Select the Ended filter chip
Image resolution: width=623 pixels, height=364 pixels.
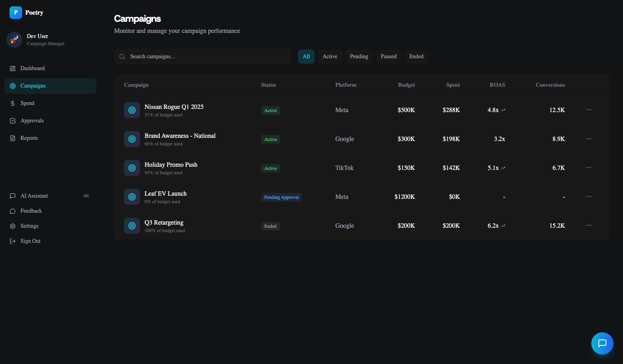[x=416, y=57]
